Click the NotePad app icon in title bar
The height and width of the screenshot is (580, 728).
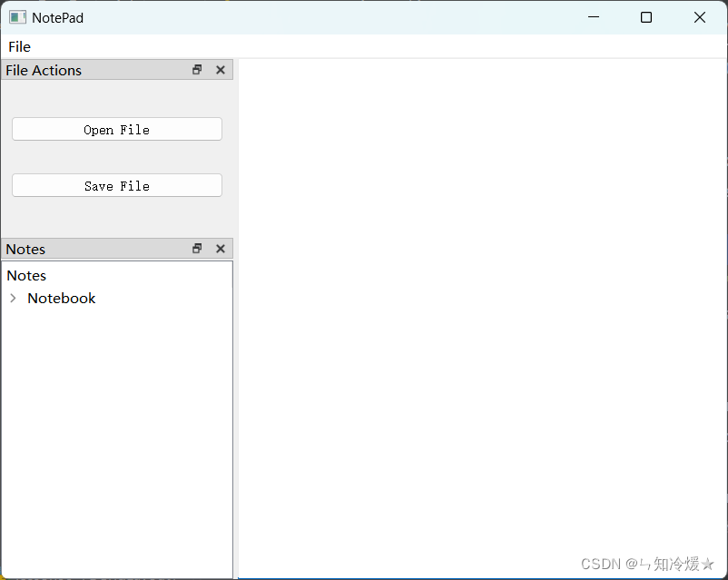point(17,17)
